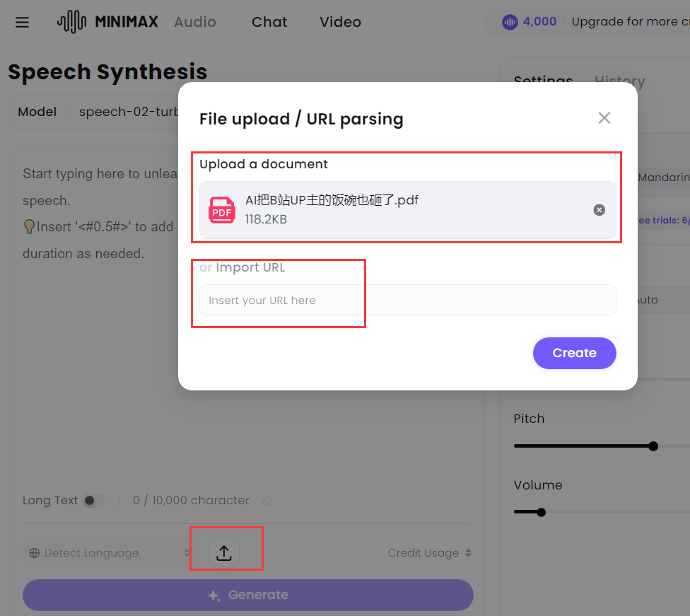The height and width of the screenshot is (616, 690).
Task: Click the Generate button
Action: [248, 595]
